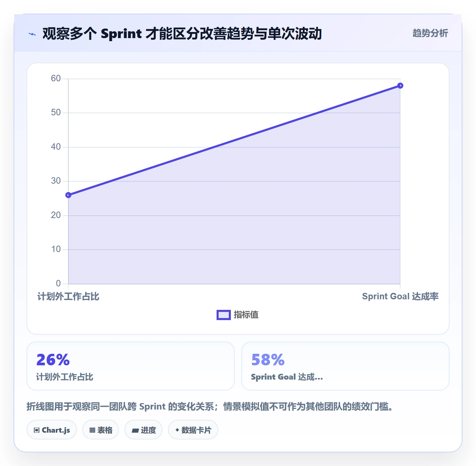Click the y-axis value 0
476x466 pixels.
[x=58, y=284]
